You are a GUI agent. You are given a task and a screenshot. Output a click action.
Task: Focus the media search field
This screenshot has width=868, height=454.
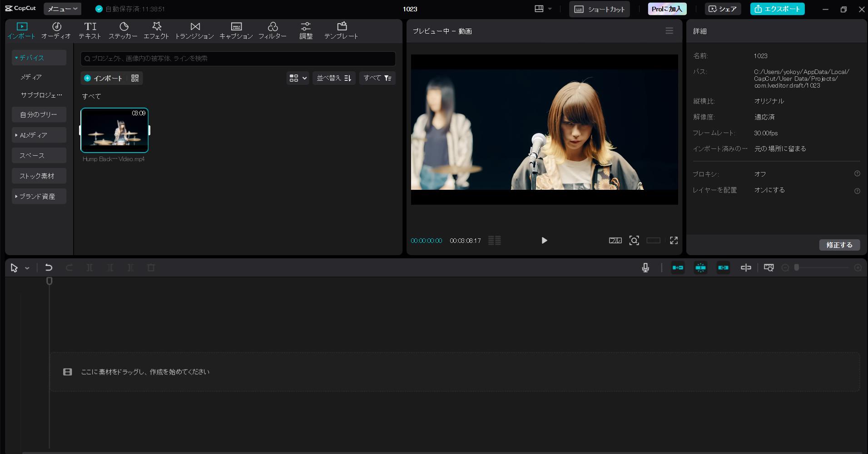coord(238,58)
